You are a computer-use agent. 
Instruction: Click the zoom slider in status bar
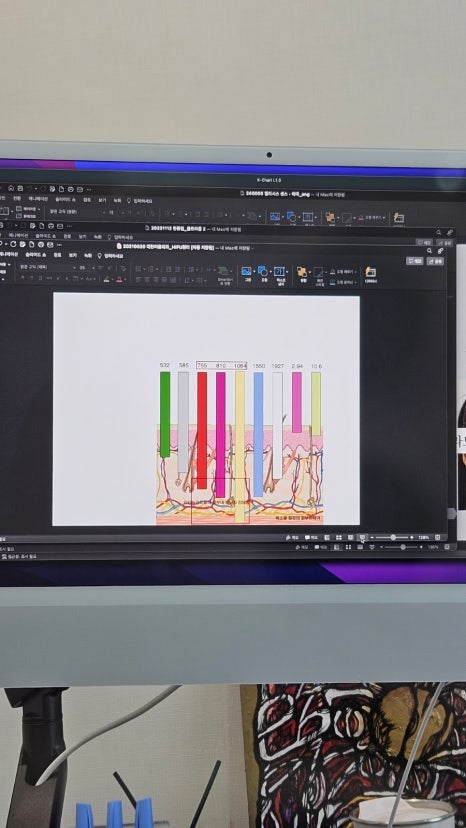(393, 538)
